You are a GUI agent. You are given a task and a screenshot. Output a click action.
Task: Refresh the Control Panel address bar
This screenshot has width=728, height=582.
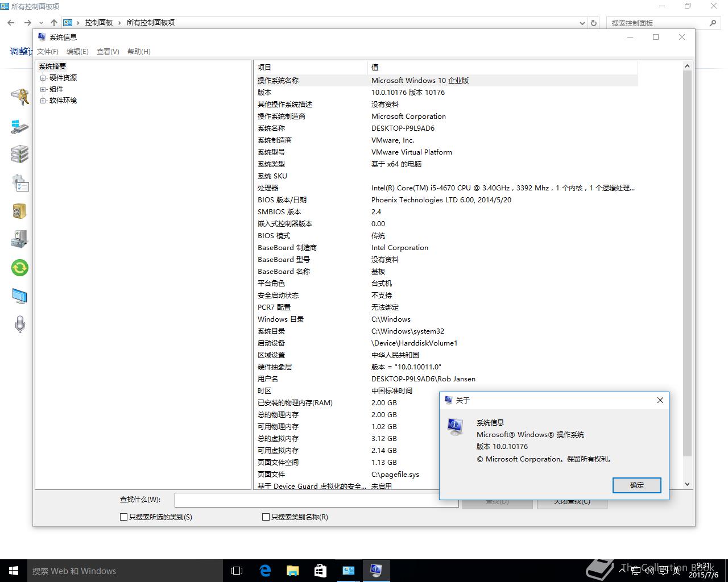[594, 23]
